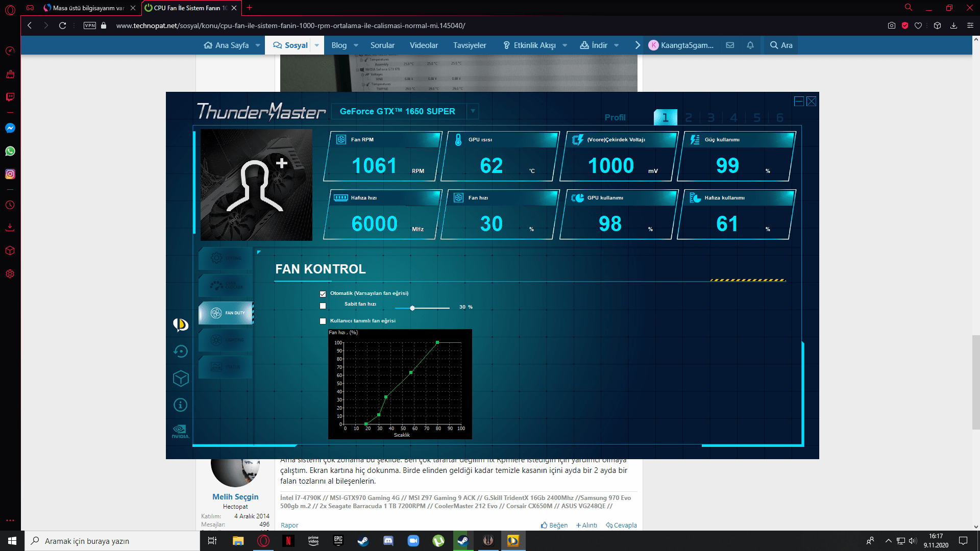Select profile number 2
This screenshot has height=551, width=980.
(689, 118)
